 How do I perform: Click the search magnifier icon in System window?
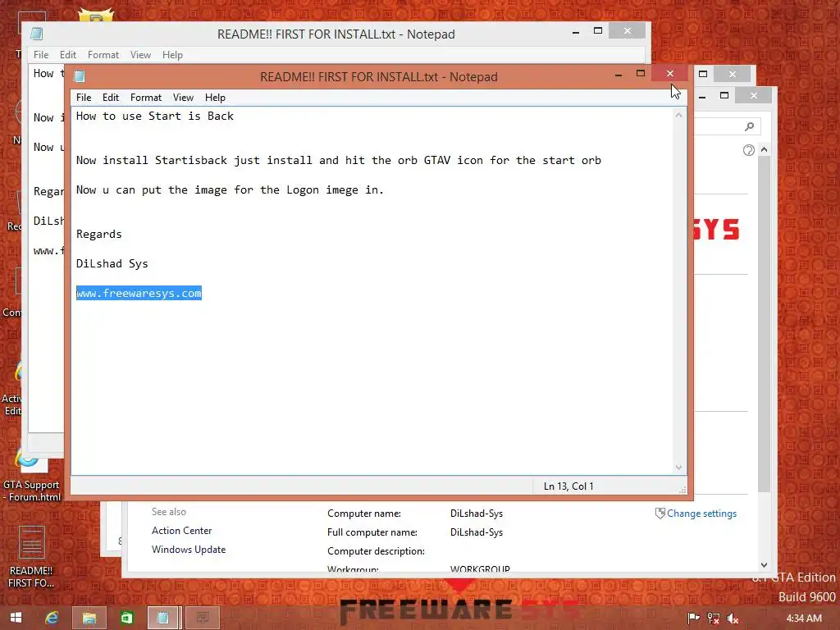749,126
